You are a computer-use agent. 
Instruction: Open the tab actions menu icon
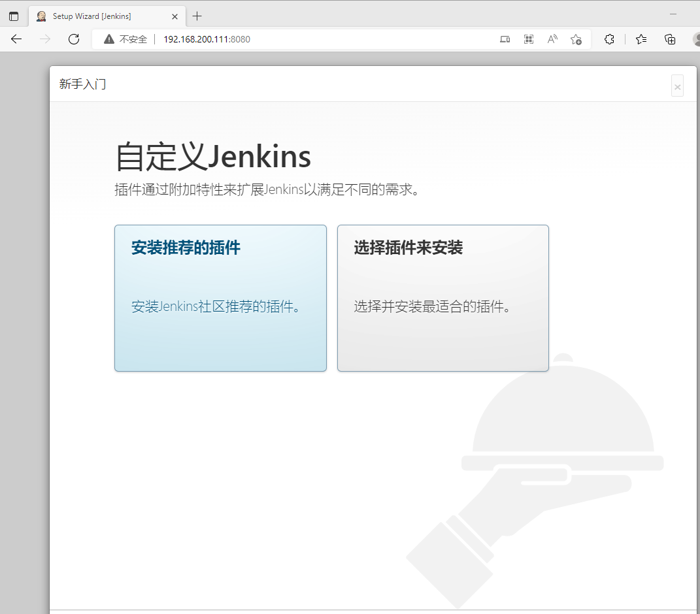click(x=14, y=16)
